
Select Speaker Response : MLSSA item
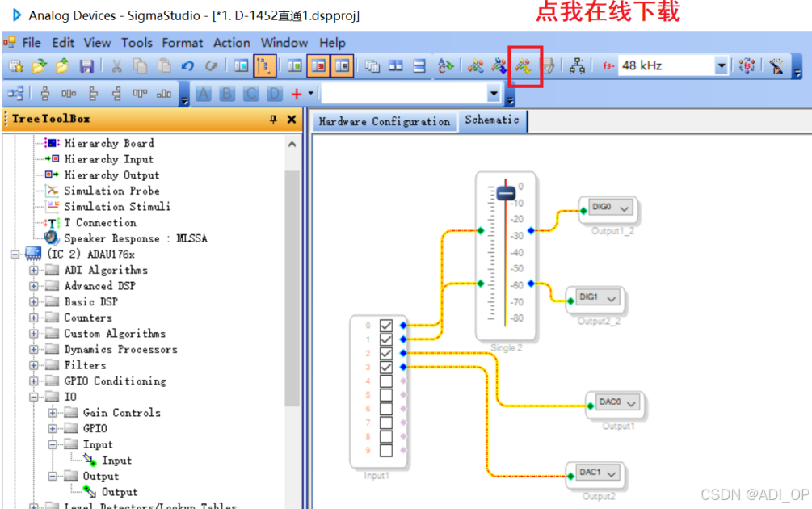point(135,238)
